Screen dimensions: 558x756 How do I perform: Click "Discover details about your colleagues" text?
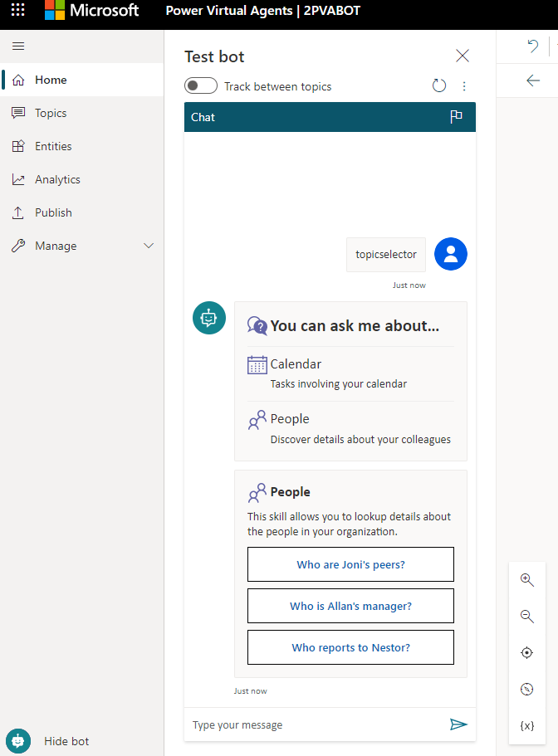click(x=360, y=439)
